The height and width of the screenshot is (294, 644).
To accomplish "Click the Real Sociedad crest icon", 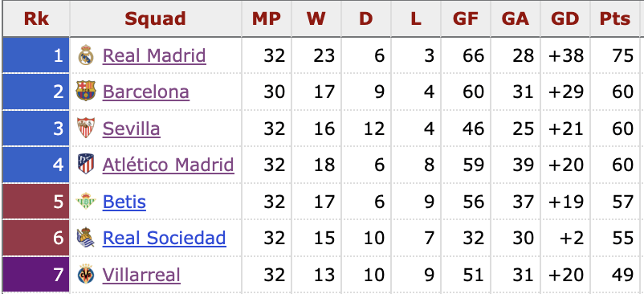I will click(86, 237).
